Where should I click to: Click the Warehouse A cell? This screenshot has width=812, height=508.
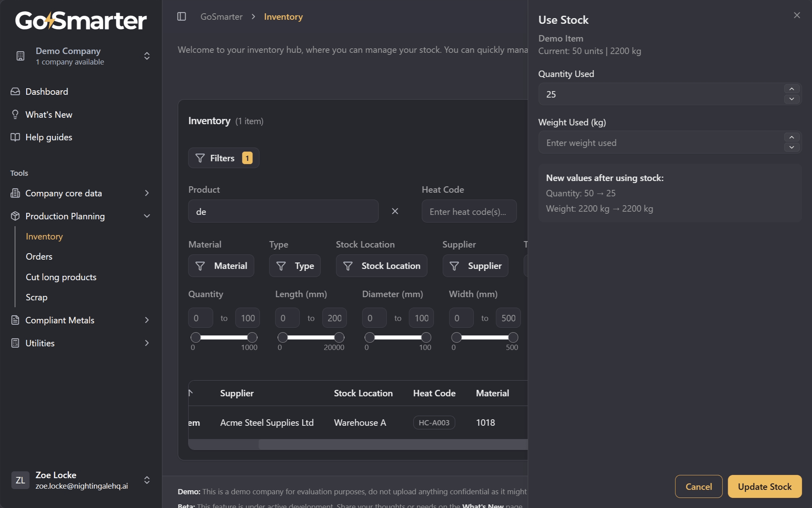point(360,423)
